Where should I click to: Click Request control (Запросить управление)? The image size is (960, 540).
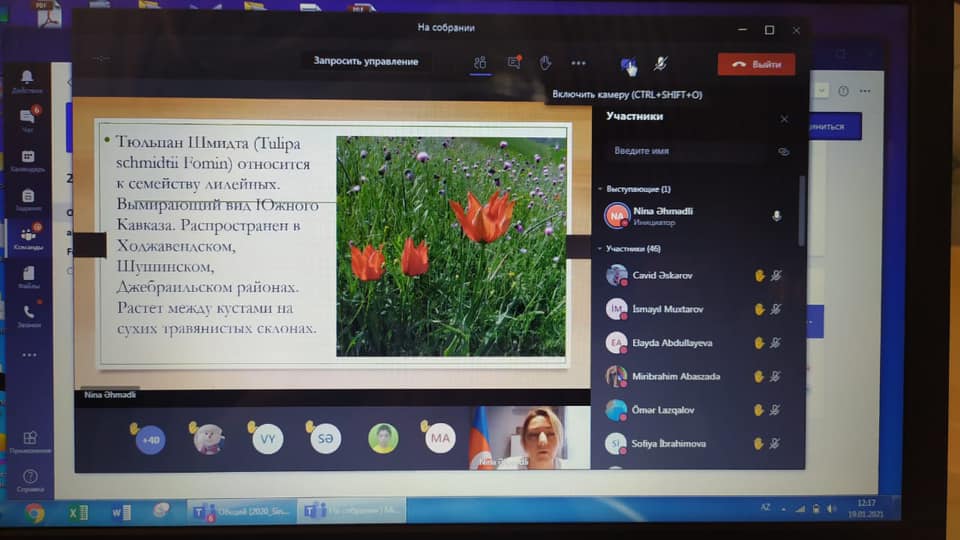(x=366, y=61)
